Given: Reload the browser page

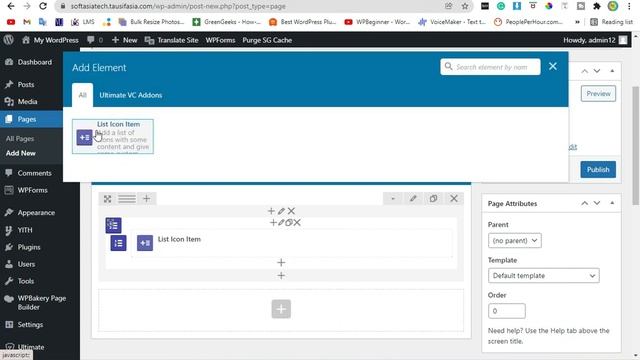Looking at the screenshot, I should pos(42,6).
